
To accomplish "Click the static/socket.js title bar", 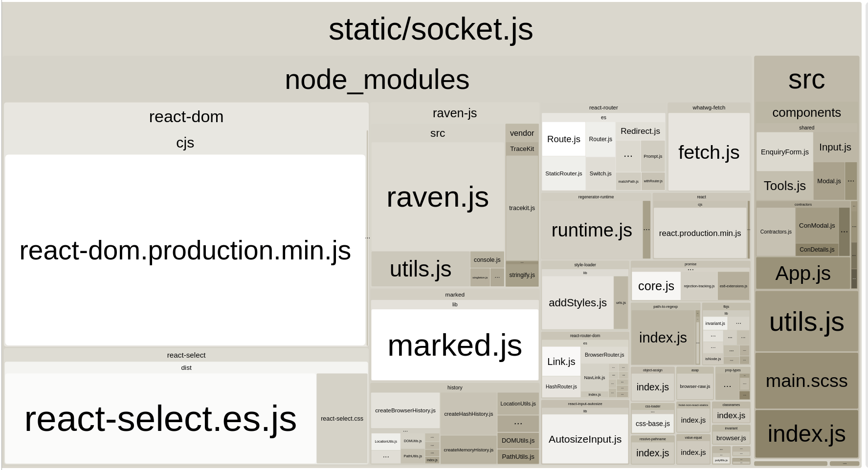I will click(431, 29).
